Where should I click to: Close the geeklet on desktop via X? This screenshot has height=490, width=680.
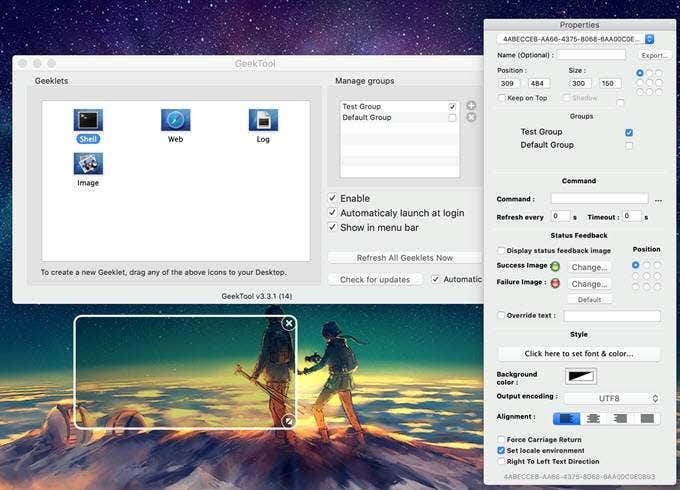click(x=289, y=323)
